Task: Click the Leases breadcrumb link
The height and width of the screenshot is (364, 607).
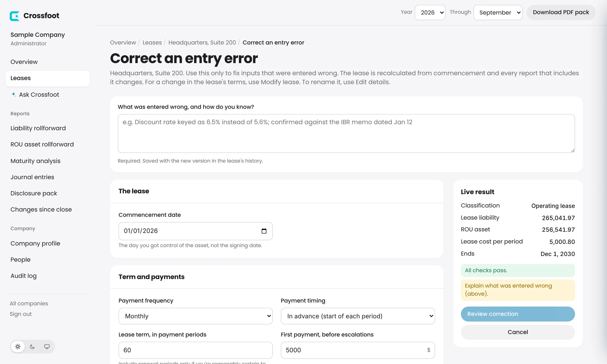Action: [x=152, y=42]
